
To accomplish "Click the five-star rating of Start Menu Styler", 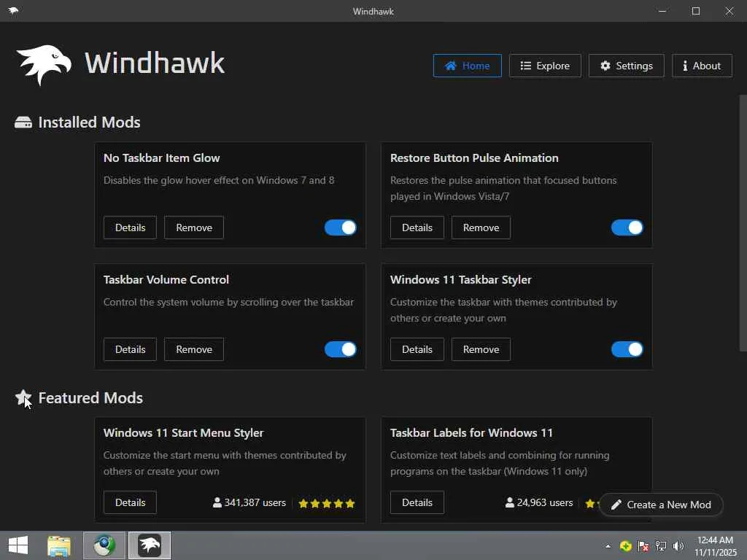I will coord(327,503).
